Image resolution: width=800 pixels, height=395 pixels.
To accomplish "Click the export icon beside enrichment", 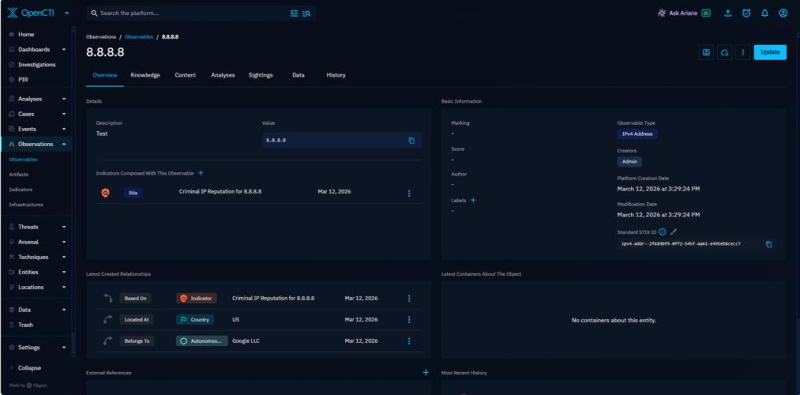I will [x=706, y=52].
